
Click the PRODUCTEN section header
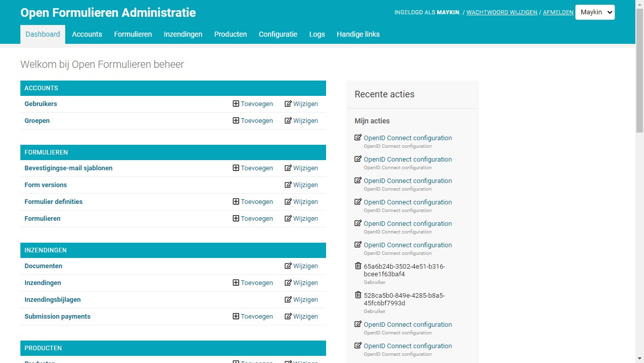pos(173,348)
